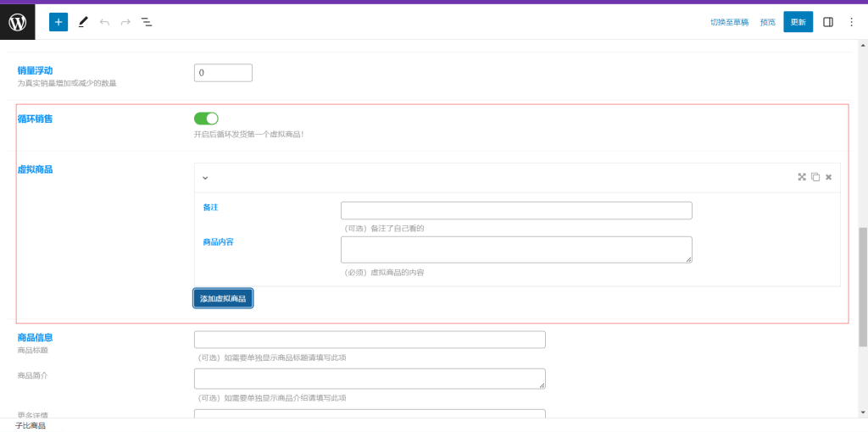This screenshot has height=432, width=868.
Task: Select the pencil Tools icon
Action: pyautogui.click(x=82, y=22)
